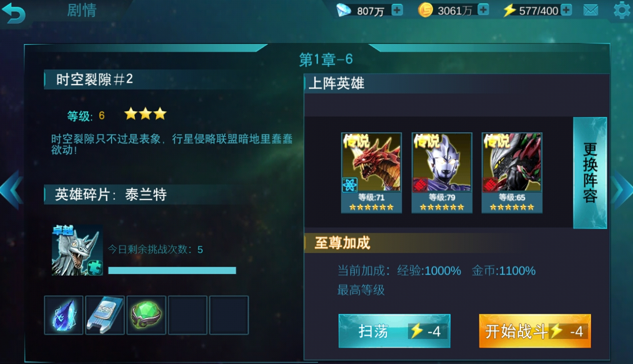Go to previous stage with left arrow
This screenshot has height=364, width=633.
point(11,190)
